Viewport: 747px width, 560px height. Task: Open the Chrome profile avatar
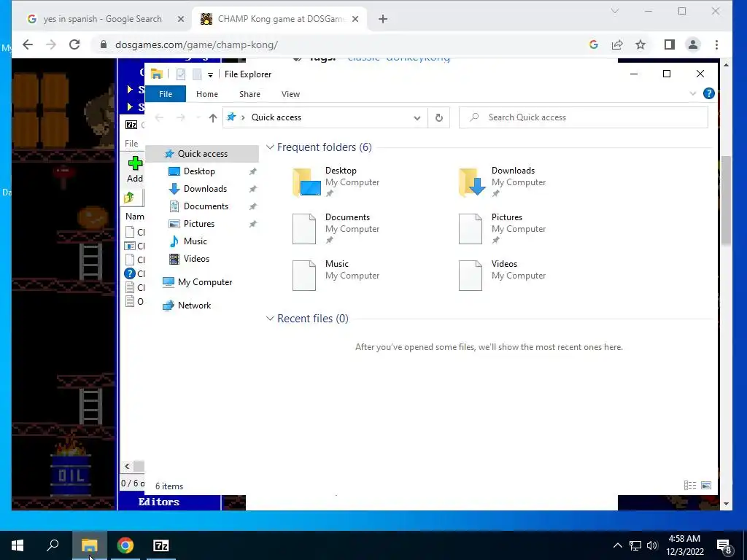(x=693, y=44)
